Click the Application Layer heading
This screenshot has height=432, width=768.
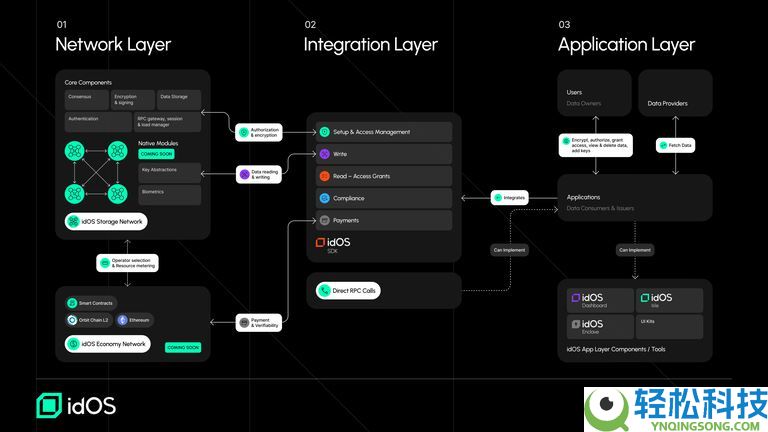click(x=626, y=44)
